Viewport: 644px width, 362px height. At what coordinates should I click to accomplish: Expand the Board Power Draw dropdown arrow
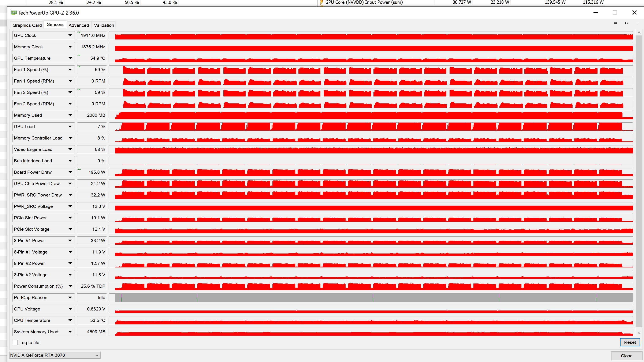pos(70,172)
